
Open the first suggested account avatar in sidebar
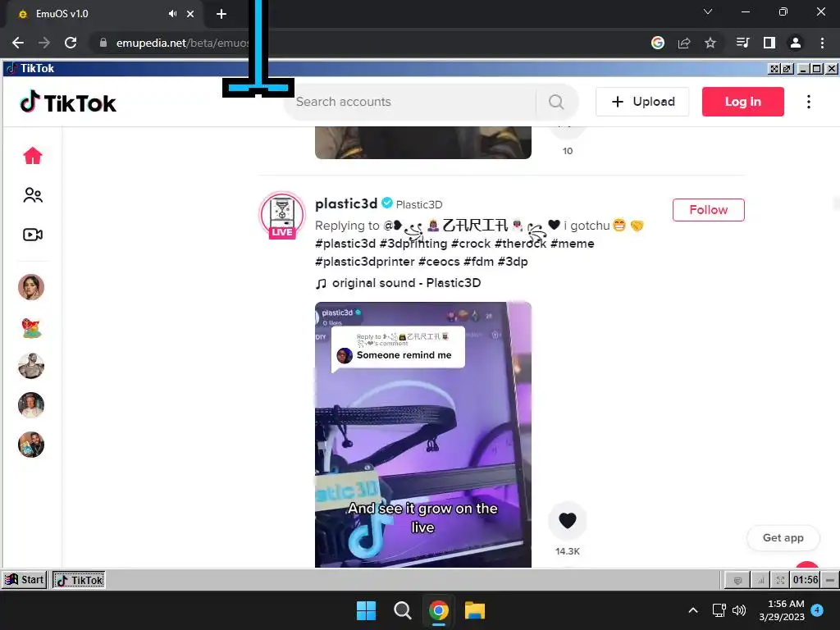tap(31, 287)
